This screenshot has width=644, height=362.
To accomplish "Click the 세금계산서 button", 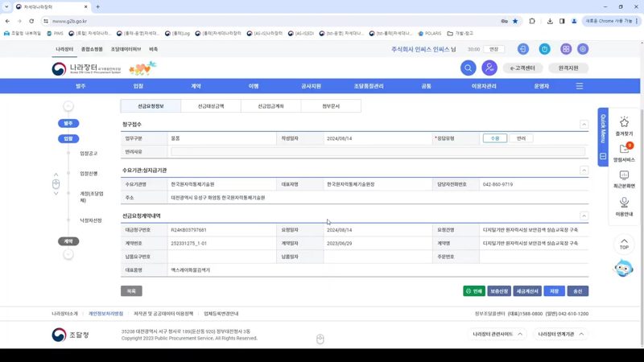I will pyautogui.click(x=527, y=291).
